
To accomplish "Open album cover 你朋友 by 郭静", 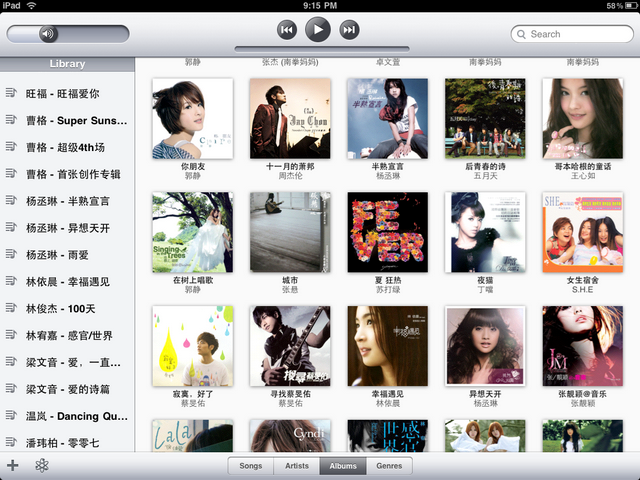I will (x=193, y=118).
